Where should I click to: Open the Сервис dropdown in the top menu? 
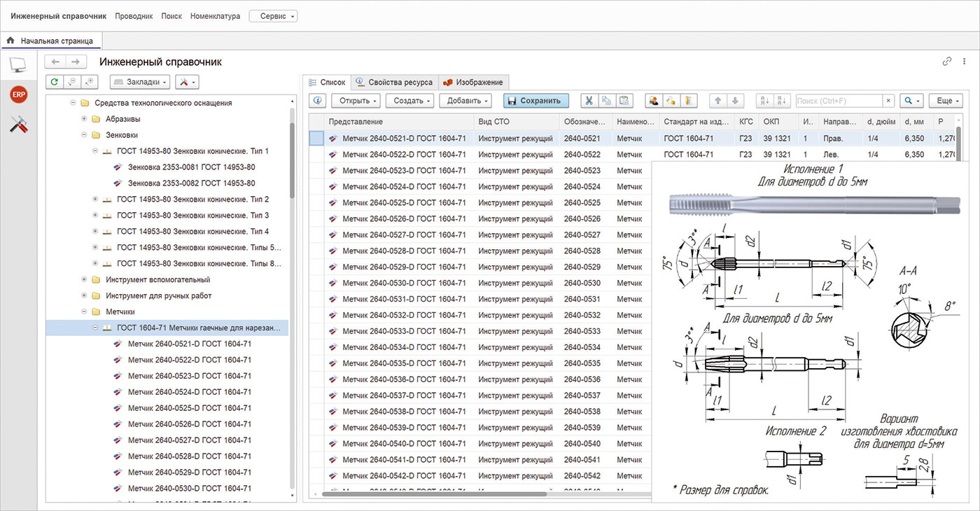273,15
